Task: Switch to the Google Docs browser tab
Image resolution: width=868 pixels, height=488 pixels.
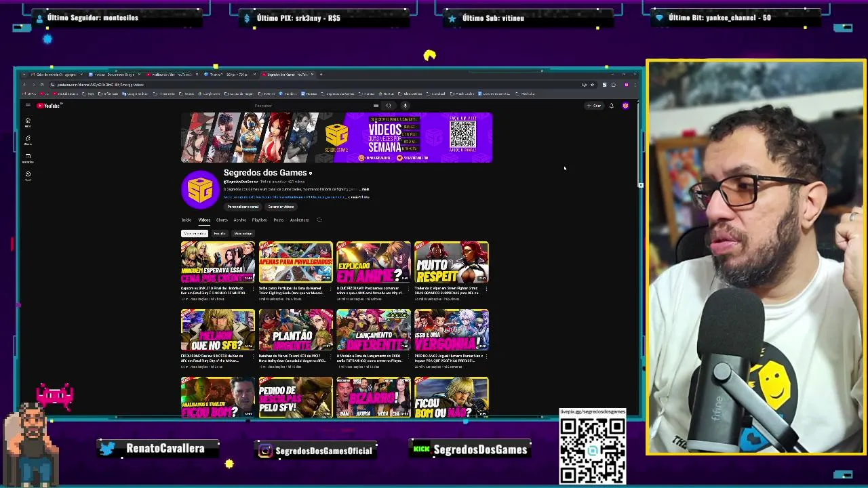Action: tap(113, 75)
